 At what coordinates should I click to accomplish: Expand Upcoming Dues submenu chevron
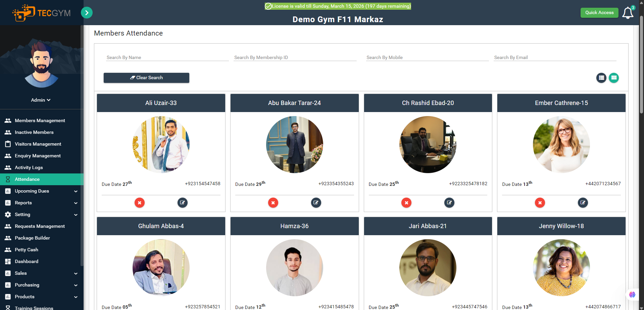coord(76,191)
